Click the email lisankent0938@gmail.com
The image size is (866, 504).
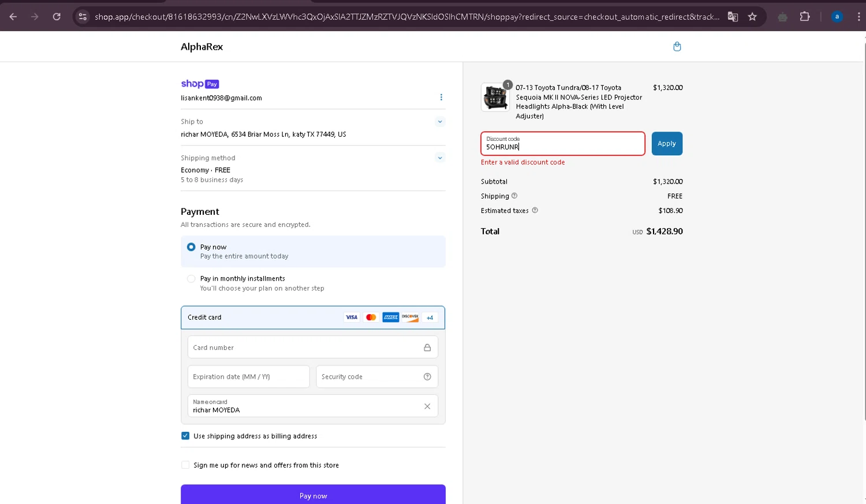pyautogui.click(x=221, y=98)
